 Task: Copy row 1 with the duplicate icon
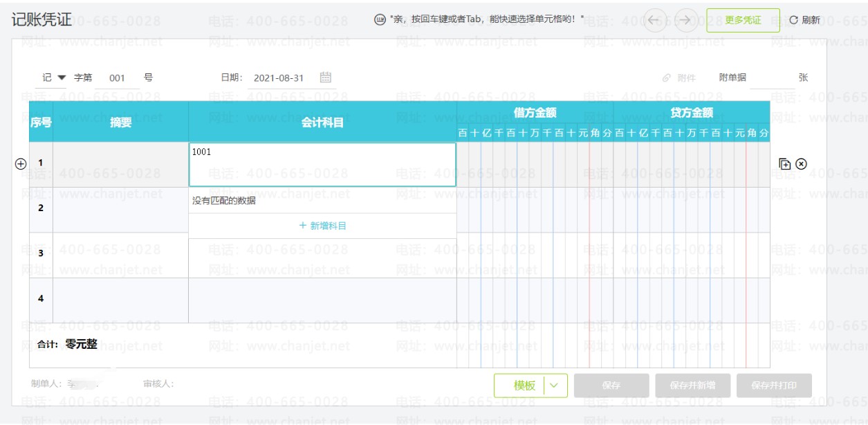pos(784,164)
